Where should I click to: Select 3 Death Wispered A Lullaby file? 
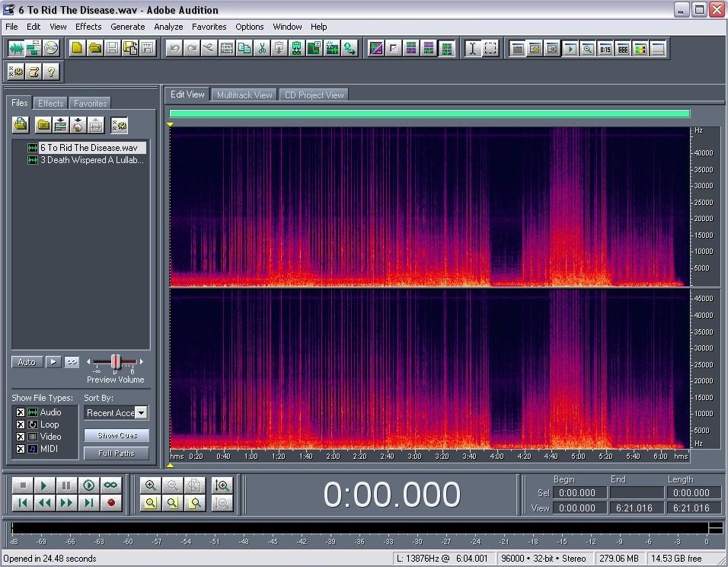click(x=91, y=160)
